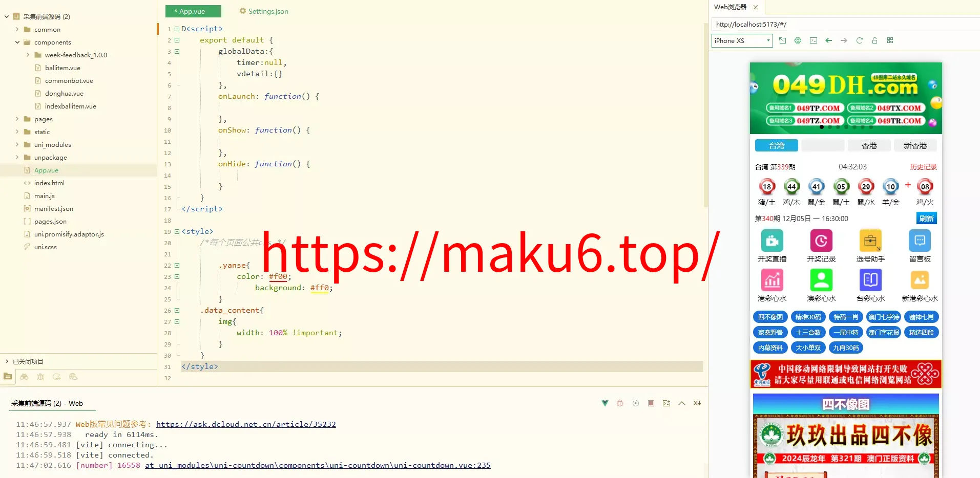The image size is (980, 478).
Task: Open 港彩心水 icon in phone preview
Action: (x=772, y=280)
